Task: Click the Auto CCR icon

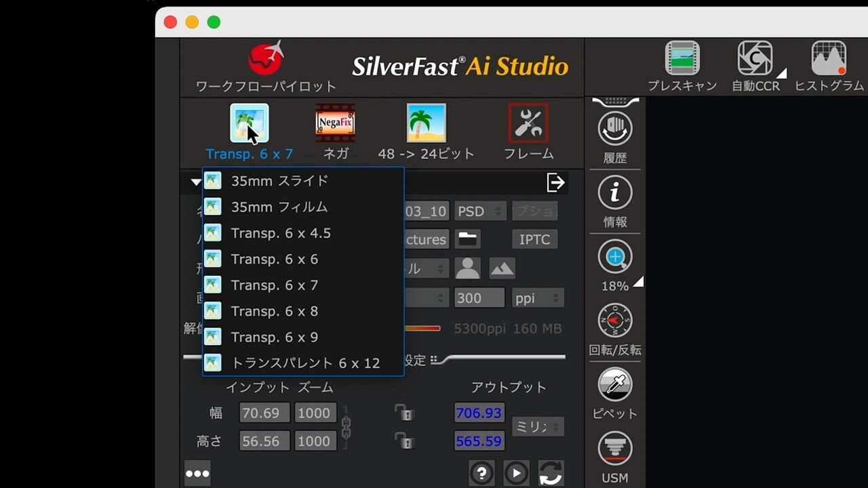Action: (755, 58)
